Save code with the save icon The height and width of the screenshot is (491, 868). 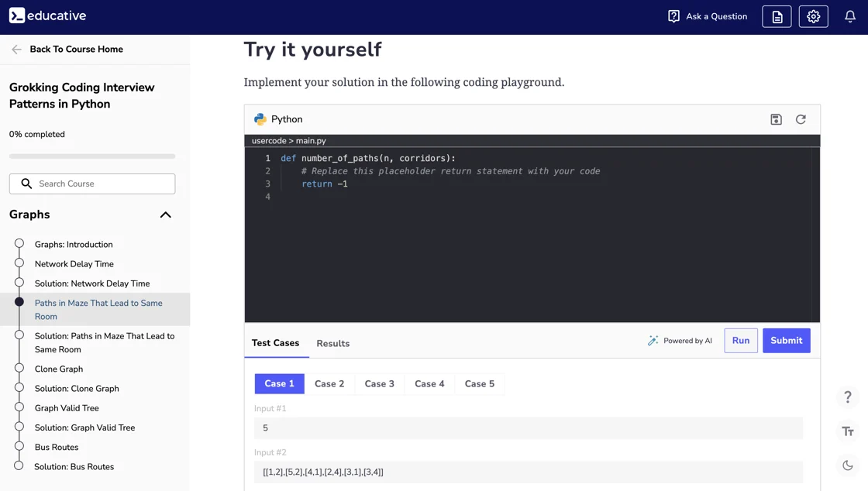pos(776,119)
